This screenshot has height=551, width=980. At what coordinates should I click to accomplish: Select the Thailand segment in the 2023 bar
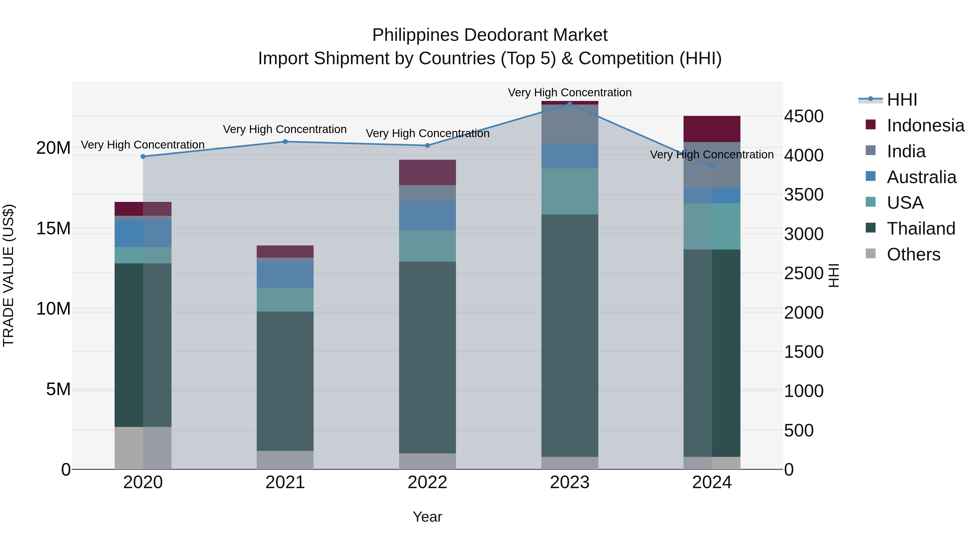click(x=570, y=336)
